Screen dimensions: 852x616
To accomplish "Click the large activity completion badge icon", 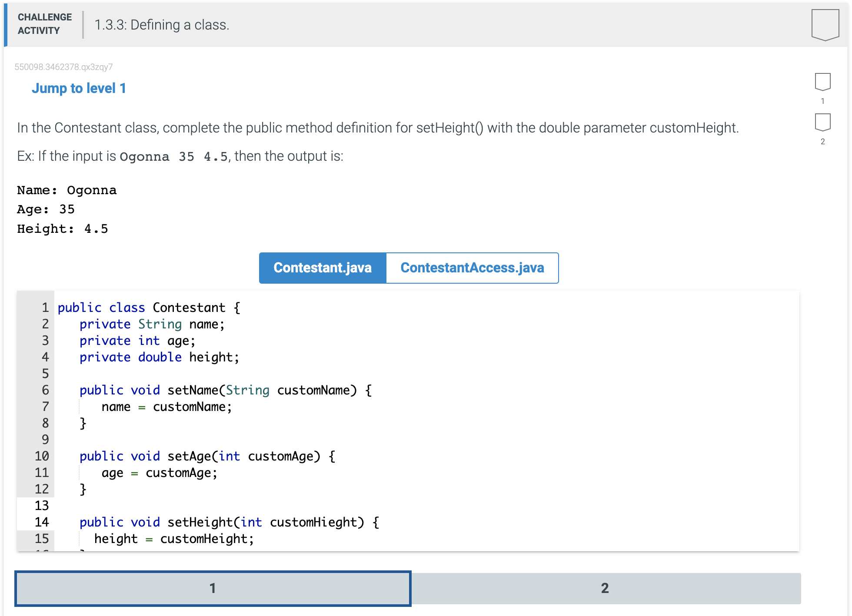I will click(x=825, y=25).
